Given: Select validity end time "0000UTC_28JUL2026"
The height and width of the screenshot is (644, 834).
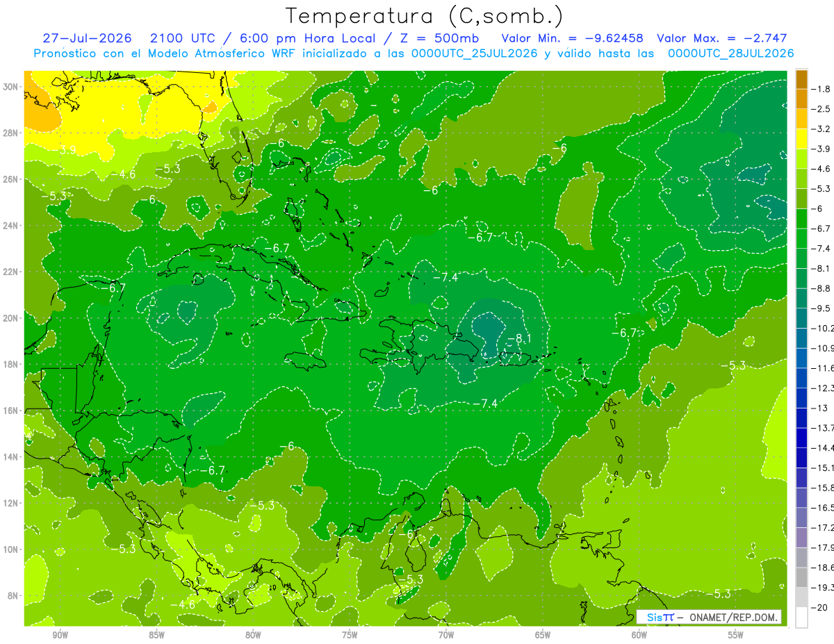Looking at the screenshot, I should coord(730,53).
